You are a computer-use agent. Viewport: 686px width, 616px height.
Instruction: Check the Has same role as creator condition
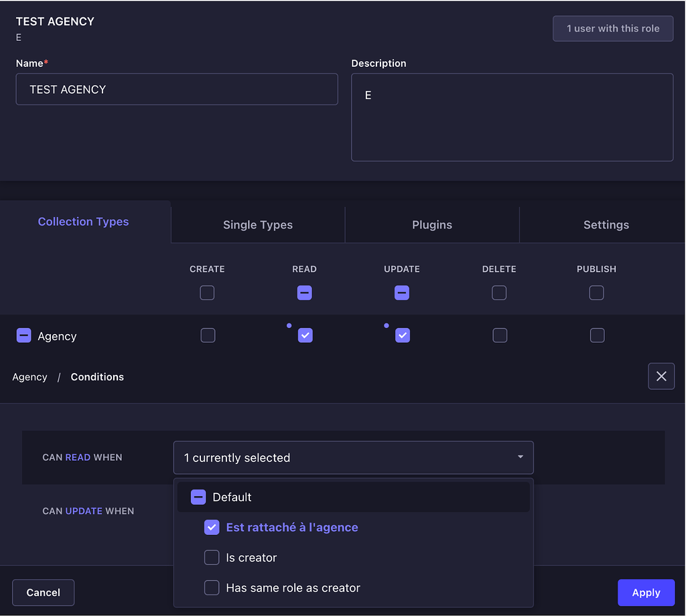tap(212, 587)
